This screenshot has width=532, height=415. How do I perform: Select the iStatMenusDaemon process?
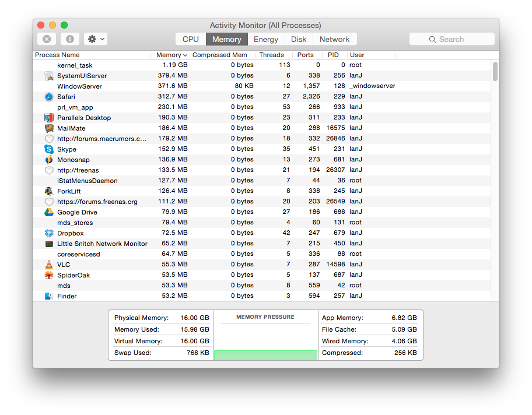(261, 181)
